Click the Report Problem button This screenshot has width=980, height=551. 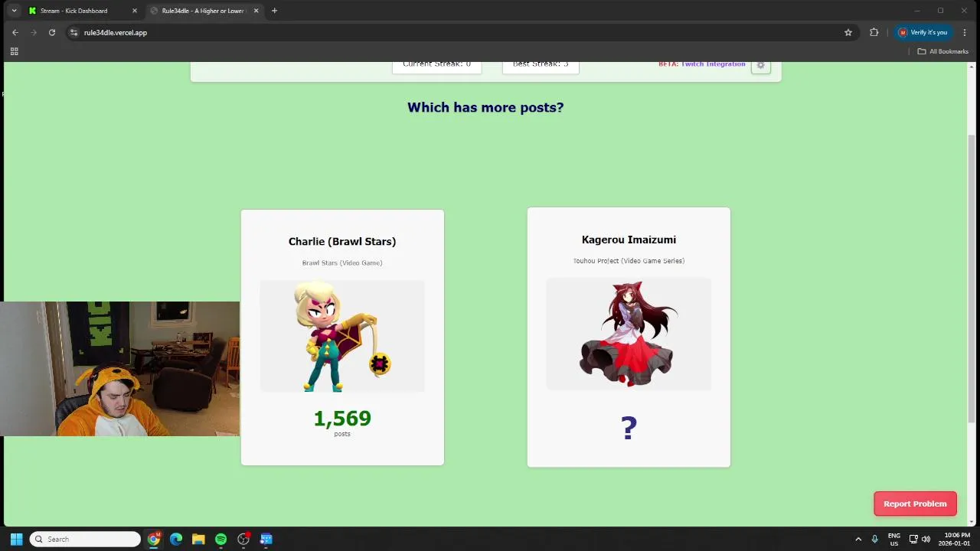click(x=915, y=504)
